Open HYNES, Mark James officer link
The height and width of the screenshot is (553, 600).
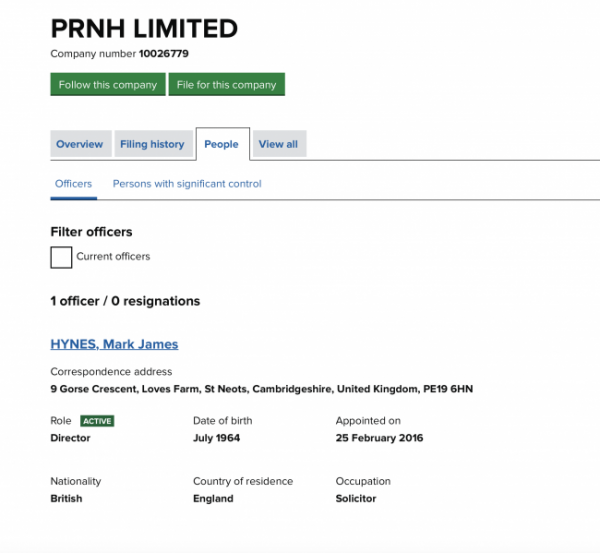[x=114, y=344]
